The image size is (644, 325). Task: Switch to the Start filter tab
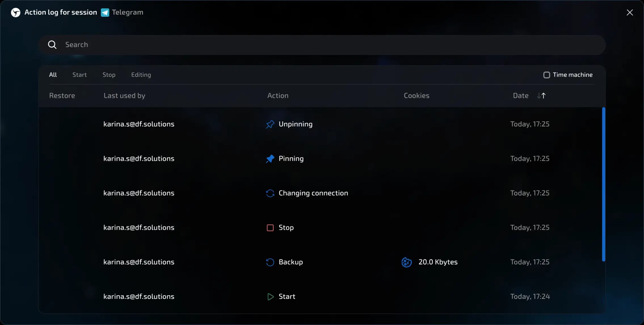point(80,75)
